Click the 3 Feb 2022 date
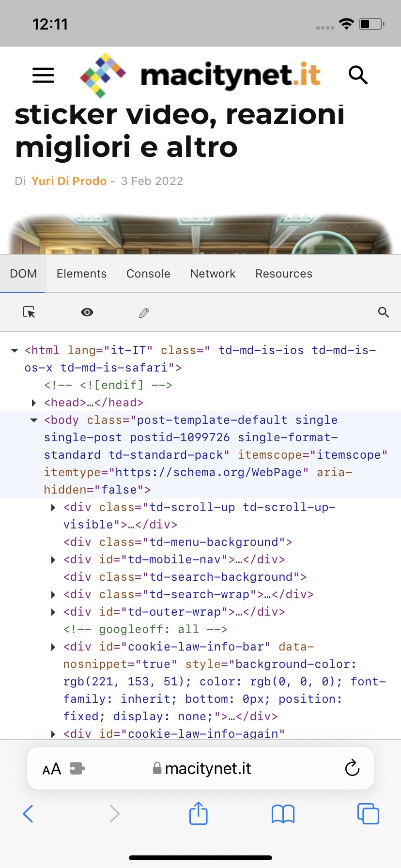401x868 pixels. coord(152,181)
